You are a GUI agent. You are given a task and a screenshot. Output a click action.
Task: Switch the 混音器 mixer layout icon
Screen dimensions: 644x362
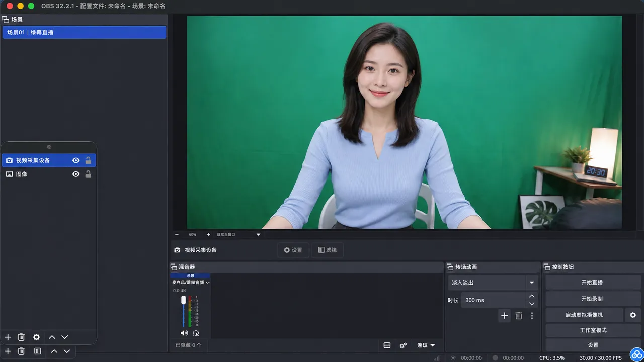(387, 345)
